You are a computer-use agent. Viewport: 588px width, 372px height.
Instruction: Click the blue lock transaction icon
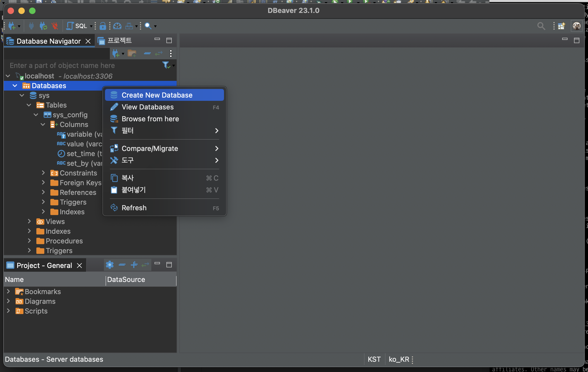(x=103, y=26)
